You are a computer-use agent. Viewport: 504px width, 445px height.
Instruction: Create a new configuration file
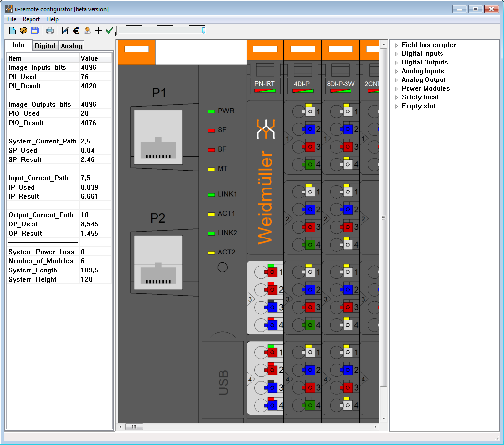[13, 31]
